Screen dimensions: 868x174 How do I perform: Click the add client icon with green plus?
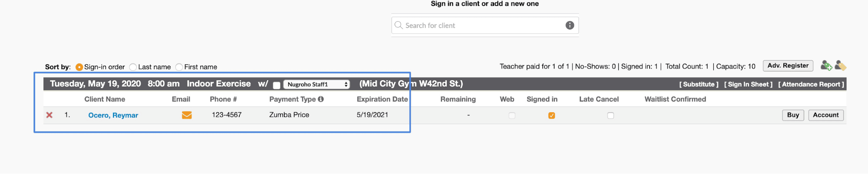coord(826,66)
